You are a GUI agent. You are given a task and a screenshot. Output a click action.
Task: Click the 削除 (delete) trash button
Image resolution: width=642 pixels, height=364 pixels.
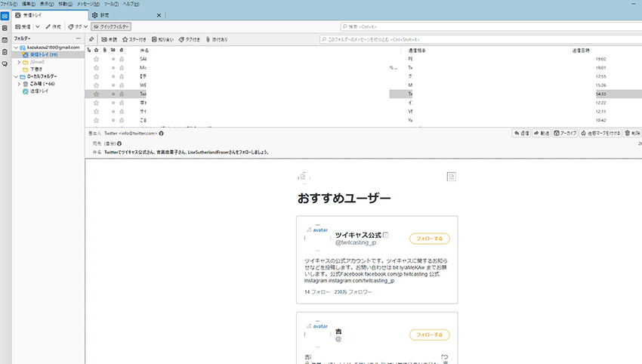tap(632, 133)
